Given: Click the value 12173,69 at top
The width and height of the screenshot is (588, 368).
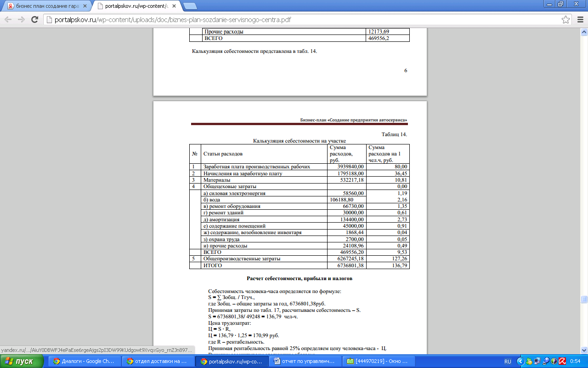Looking at the screenshot, I should 379,32.
